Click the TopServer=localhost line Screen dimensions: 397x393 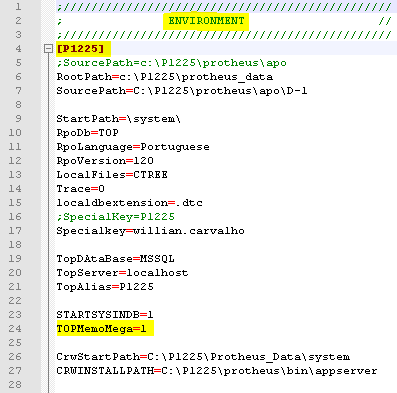pyautogui.click(x=122, y=273)
